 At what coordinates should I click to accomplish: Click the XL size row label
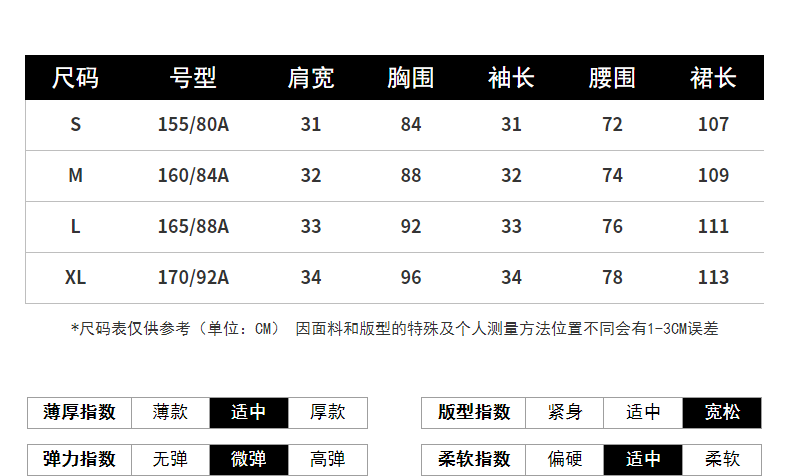click(x=75, y=277)
